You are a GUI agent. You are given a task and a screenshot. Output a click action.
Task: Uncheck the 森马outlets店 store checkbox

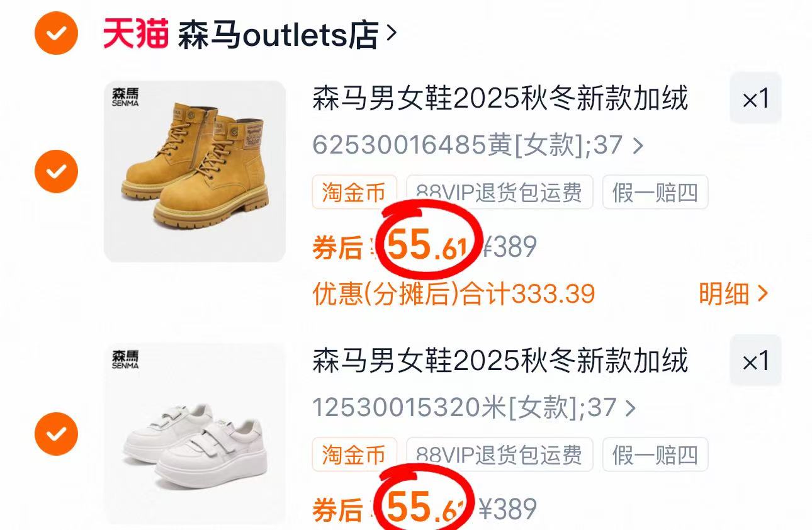pyautogui.click(x=57, y=33)
